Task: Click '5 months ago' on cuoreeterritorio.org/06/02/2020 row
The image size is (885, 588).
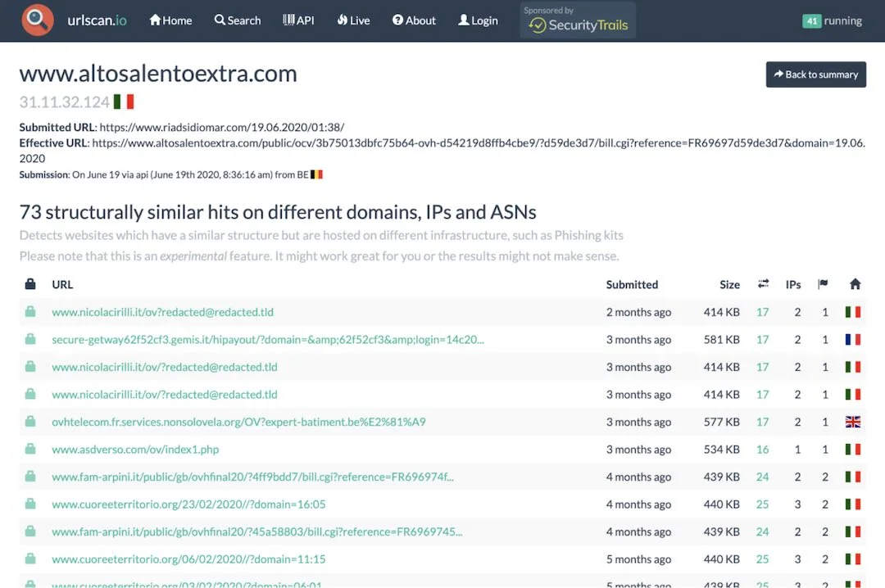Action: point(638,559)
